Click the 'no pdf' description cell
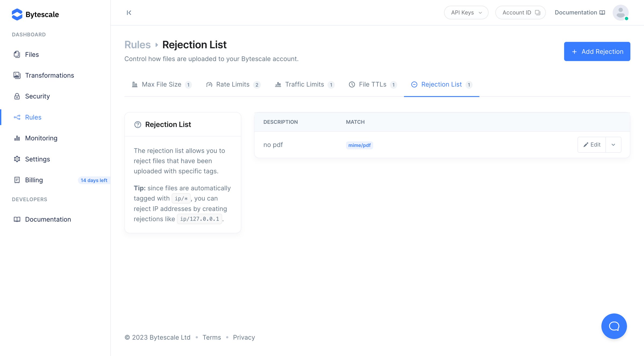644x356 pixels. [x=273, y=145]
